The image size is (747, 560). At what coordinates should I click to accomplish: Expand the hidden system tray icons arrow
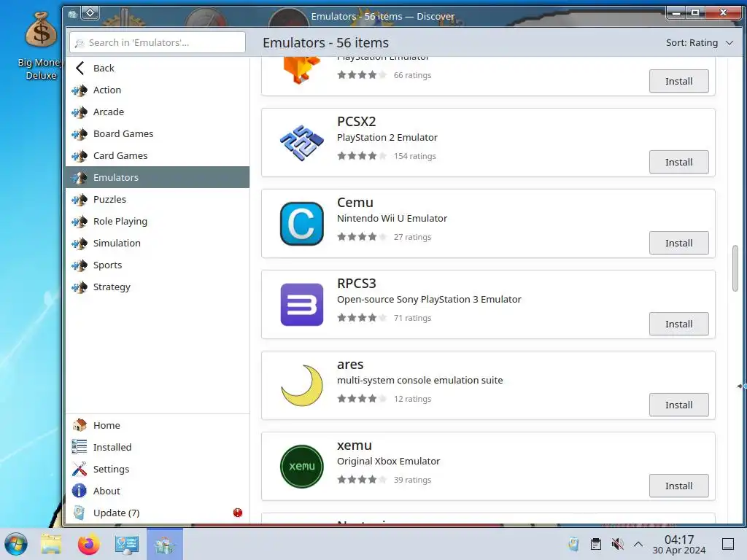click(x=638, y=544)
